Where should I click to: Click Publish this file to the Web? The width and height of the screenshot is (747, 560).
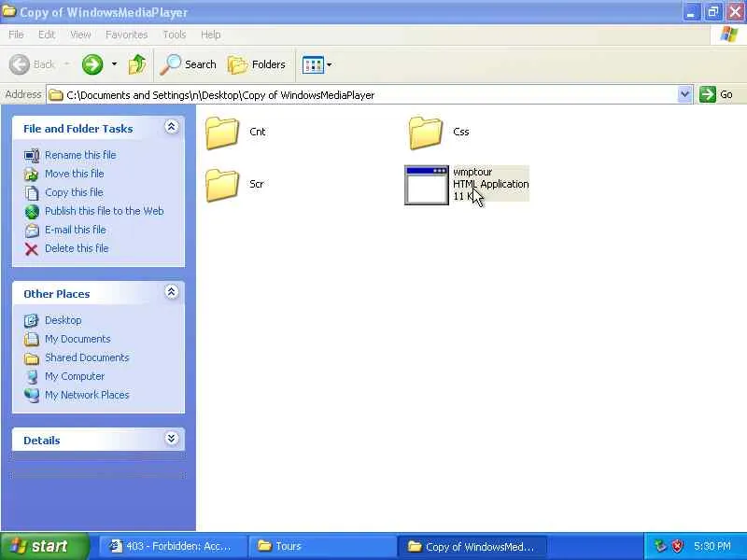(x=105, y=211)
